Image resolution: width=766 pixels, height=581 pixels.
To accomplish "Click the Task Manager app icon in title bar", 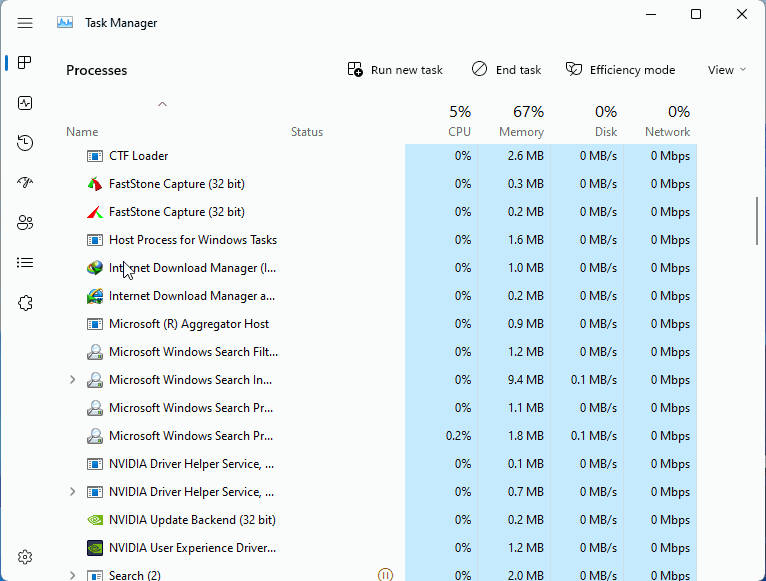I will point(65,22).
